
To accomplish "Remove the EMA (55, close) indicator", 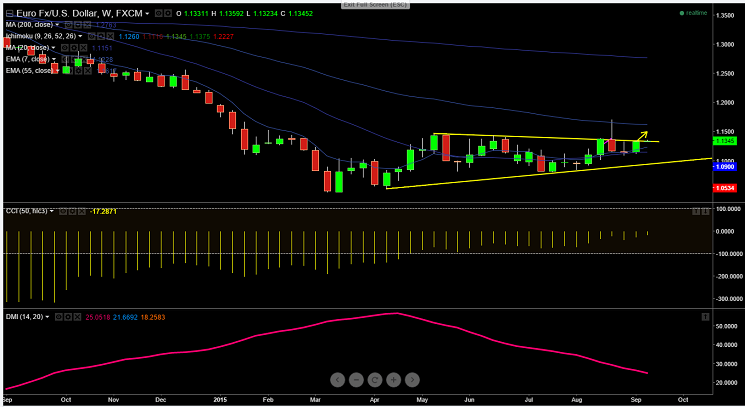I will [87, 70].
